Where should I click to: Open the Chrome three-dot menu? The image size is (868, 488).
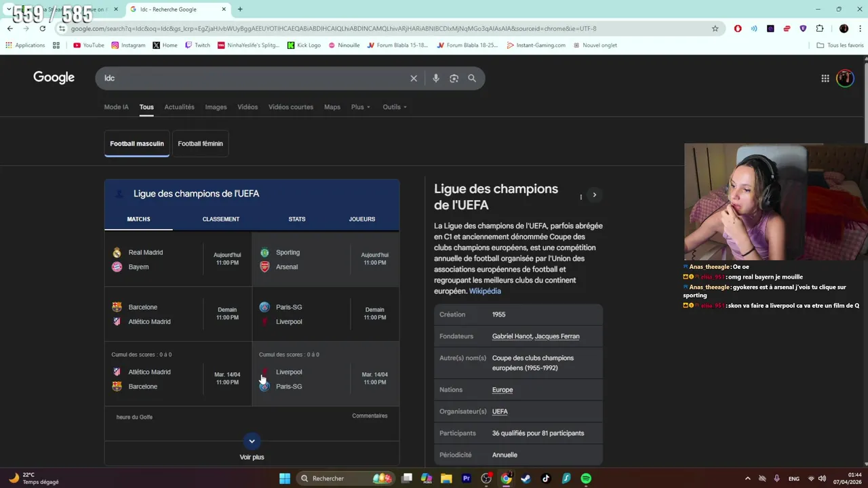pos(860,28)
